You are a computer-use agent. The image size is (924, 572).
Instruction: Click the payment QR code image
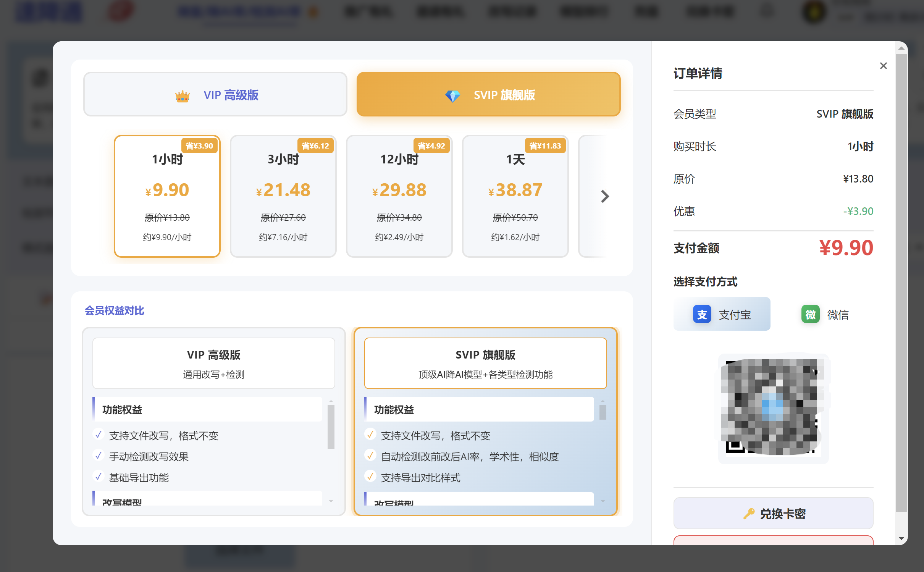[773, 407]
